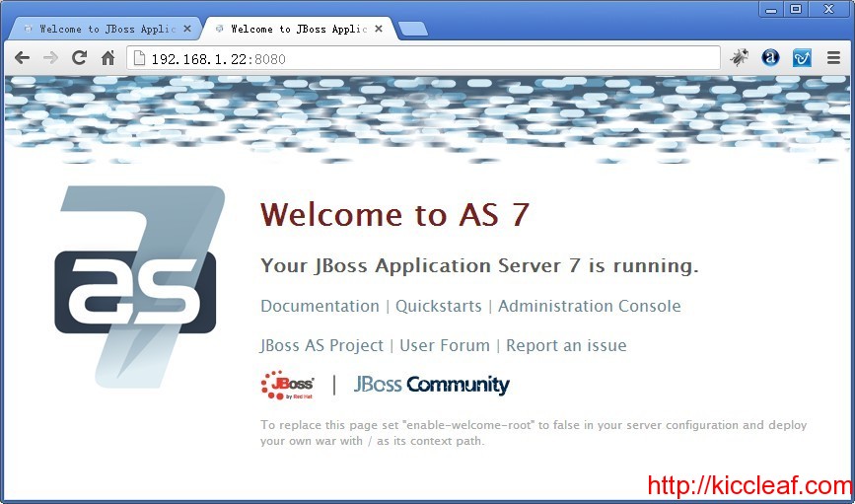The image size is (855, 504).
Task: Maximize the browser window
Action: (796, 9)
